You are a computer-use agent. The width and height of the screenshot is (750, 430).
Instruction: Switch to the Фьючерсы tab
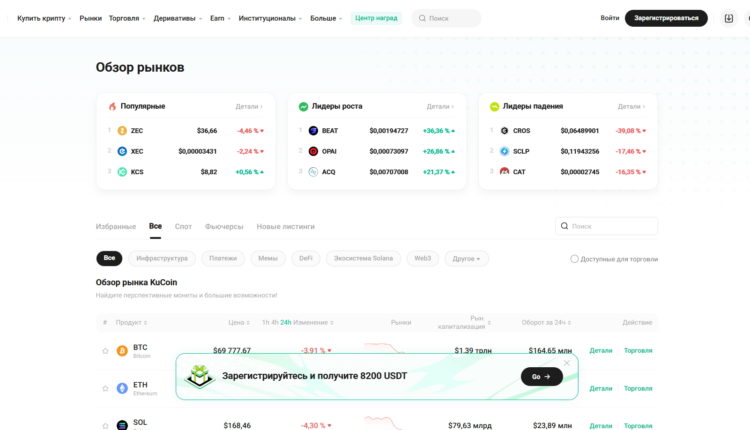(224, 227)
